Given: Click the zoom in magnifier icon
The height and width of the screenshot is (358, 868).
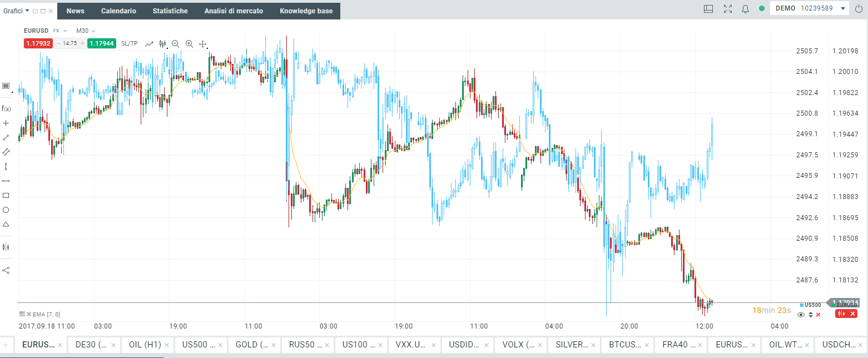Looking at the screenshot, I should [x=189, y=43].
